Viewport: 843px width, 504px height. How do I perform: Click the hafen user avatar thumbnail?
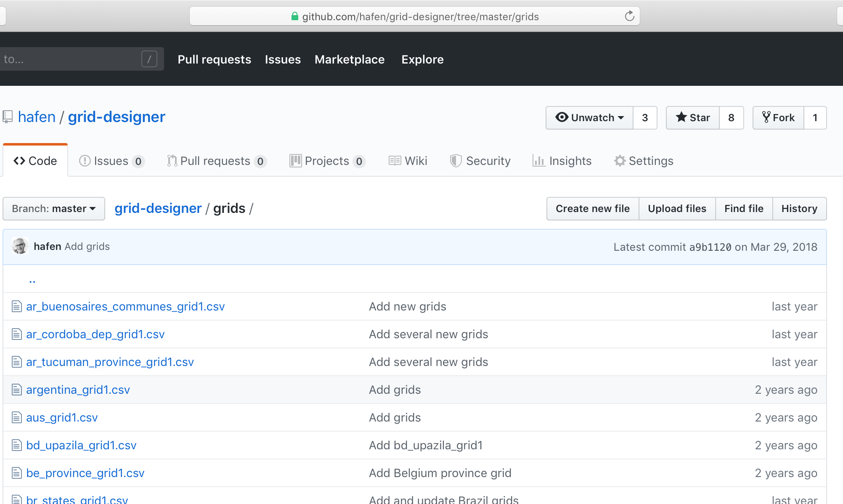click(x=20, y=247)
